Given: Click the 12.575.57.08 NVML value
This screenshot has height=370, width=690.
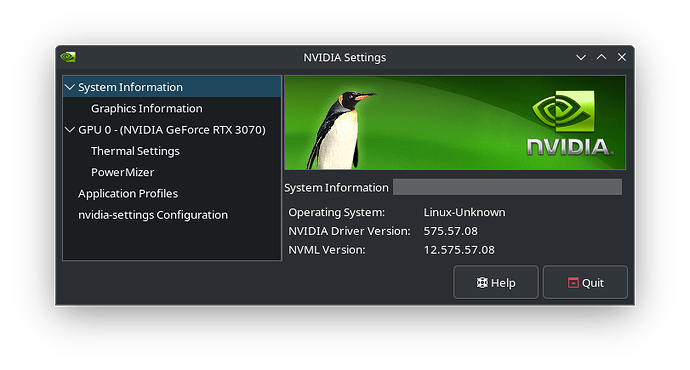Looking at the screenshot, I should 459,250.
